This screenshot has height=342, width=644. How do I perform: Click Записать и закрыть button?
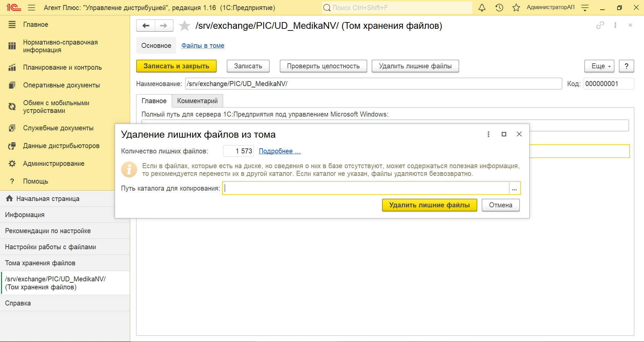coord(176,66)
